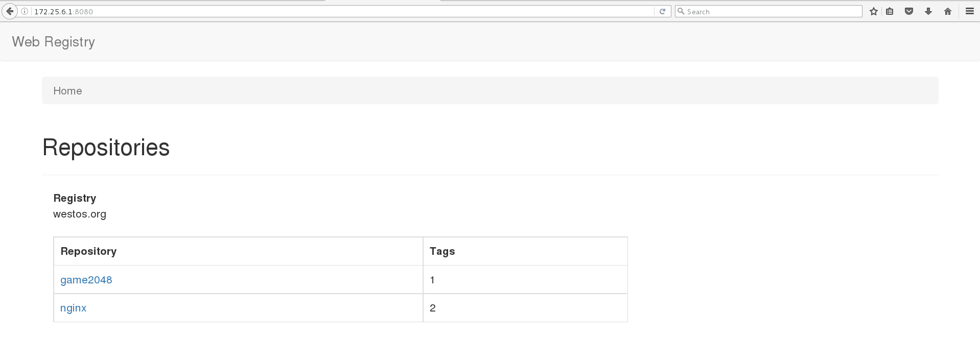The width and height of the screenshot is (980, 360).
Task: Save the page to Pocket
Action: pyautogui.click(x=909, y=11)
